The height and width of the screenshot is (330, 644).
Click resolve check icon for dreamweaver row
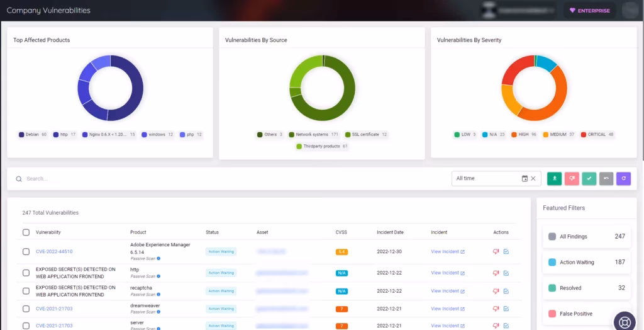click(506, 309)
